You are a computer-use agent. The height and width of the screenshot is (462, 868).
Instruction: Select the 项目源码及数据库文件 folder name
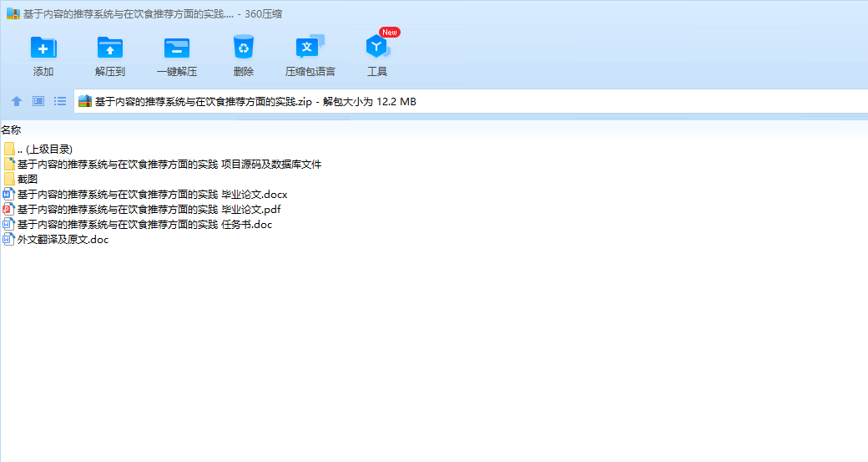tap(169, 164)
